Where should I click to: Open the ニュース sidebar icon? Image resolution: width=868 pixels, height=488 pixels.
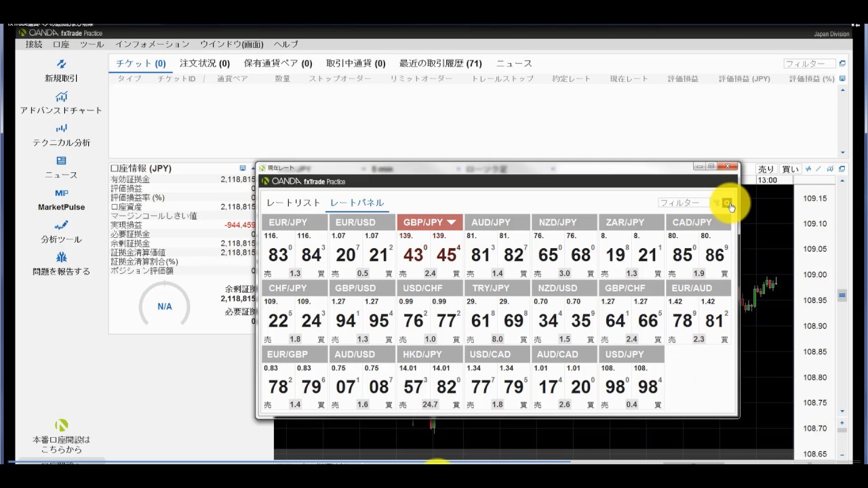(61, 161)
